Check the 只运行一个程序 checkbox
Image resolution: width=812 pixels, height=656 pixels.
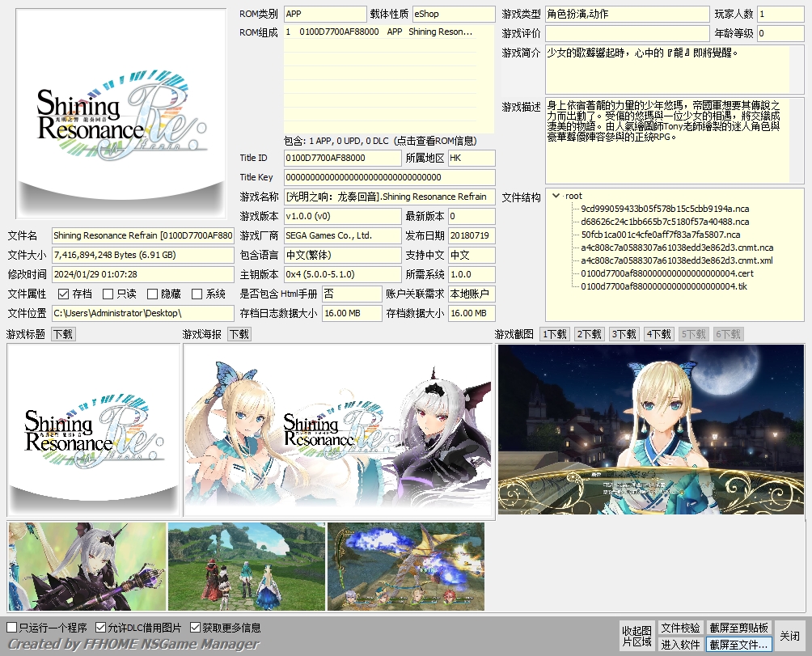pyautogui.click(x=12, y=628)
